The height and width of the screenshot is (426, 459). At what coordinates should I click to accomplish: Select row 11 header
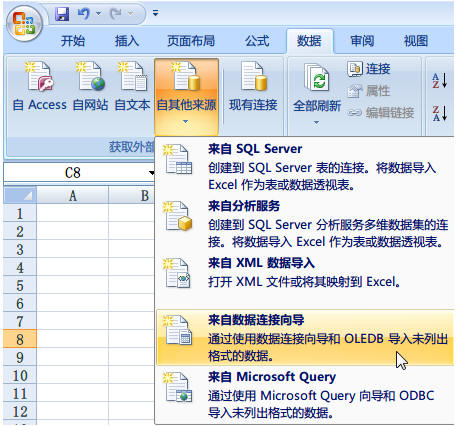[x=20, y=393]
